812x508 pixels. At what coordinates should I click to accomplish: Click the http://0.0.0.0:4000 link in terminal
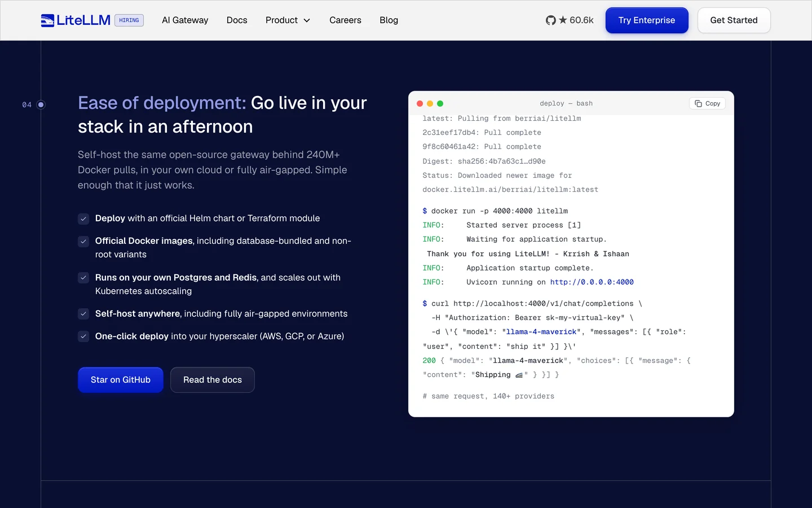coord(592,282)
